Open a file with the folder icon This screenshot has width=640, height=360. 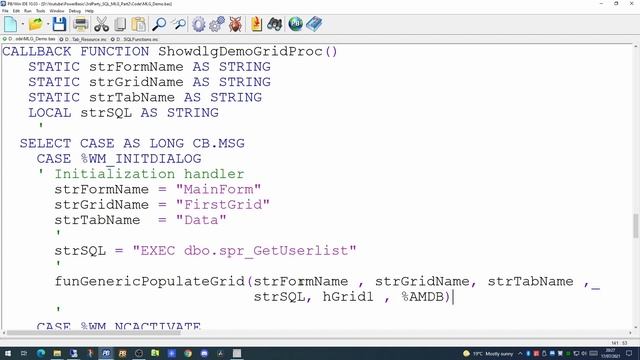(36, 24)
